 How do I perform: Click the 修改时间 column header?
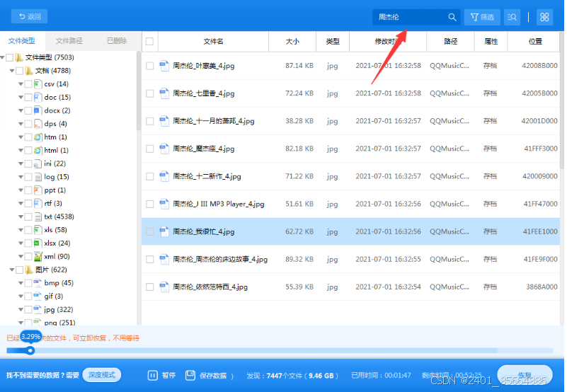[388, 42]
